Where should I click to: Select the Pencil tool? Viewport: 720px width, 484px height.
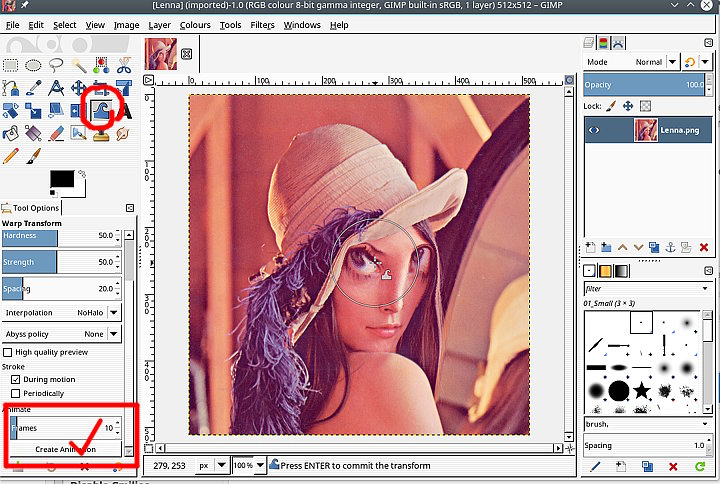click(x=11, y=156)
